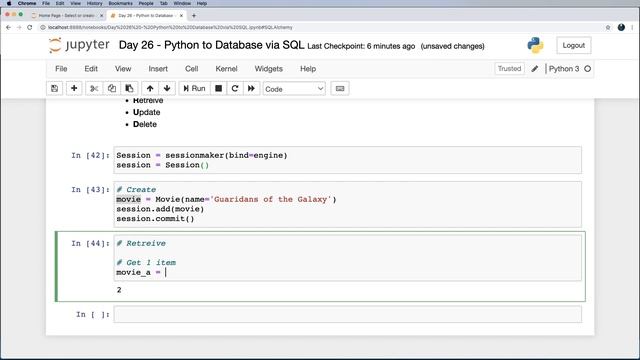Image resolution: width=640 pixels, height=360 pixels.
Task: Click the In [44]: prompt label
Action: coord(90,243)
